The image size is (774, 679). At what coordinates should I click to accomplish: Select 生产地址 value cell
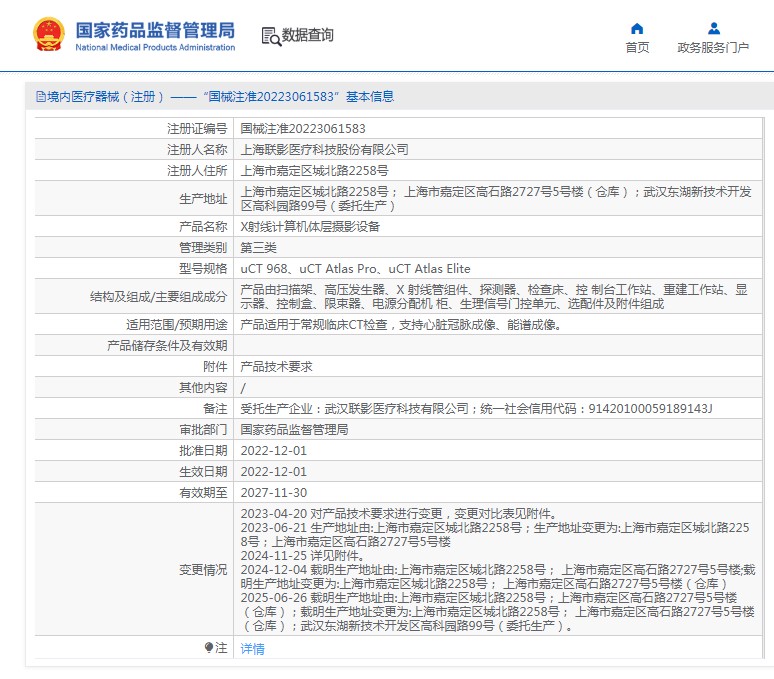point(498,198)
